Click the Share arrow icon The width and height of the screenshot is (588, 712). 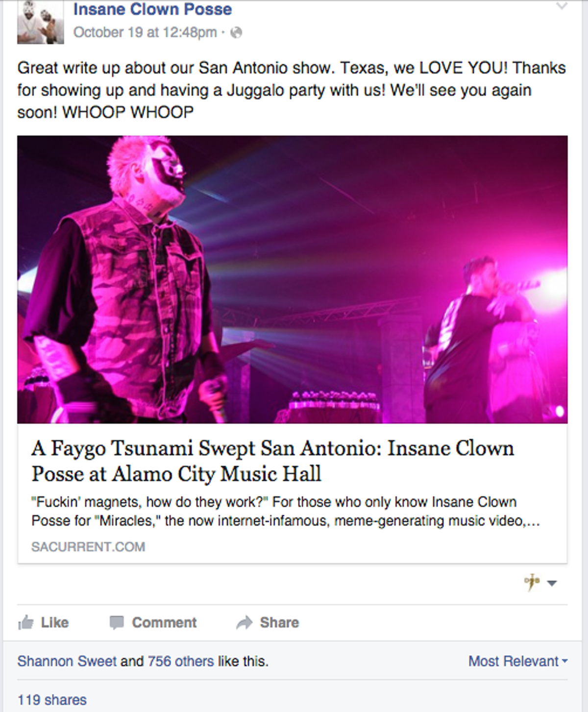click(x=244, y=622)
